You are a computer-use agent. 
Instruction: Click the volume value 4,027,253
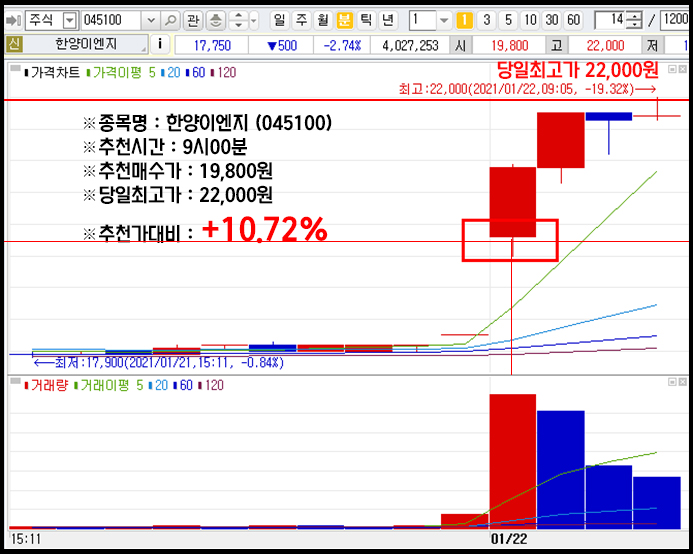pos(410,46)
